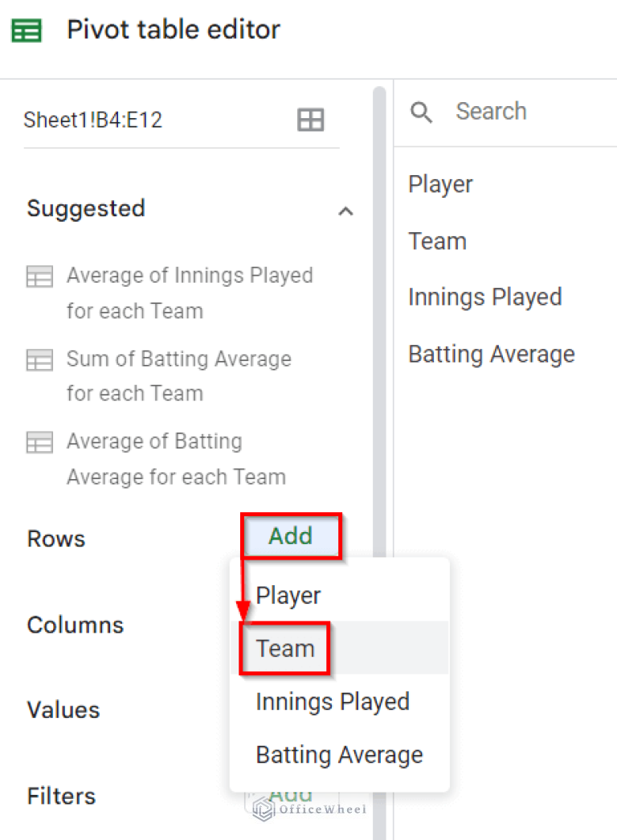Click the Search magnifying glass icon
Viewport: 617px width, 840px height.
[x=421, y=113]
